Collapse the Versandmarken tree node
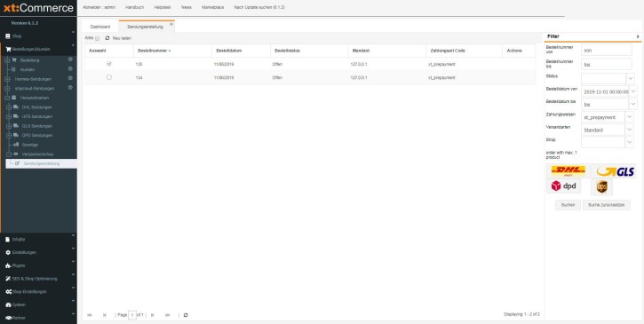This screenshot has width=644, height=324. point(7,98)
